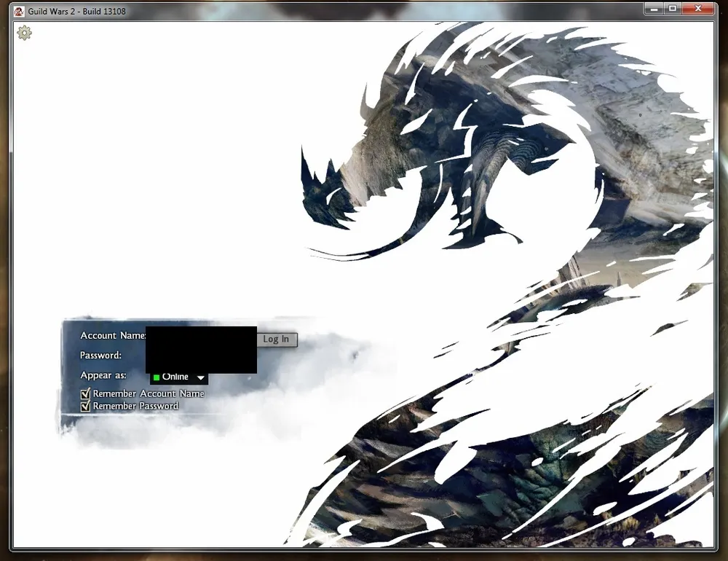Minimize the Guild Wars 2 window
Screen dimensions: 728x561
point(654,9)
